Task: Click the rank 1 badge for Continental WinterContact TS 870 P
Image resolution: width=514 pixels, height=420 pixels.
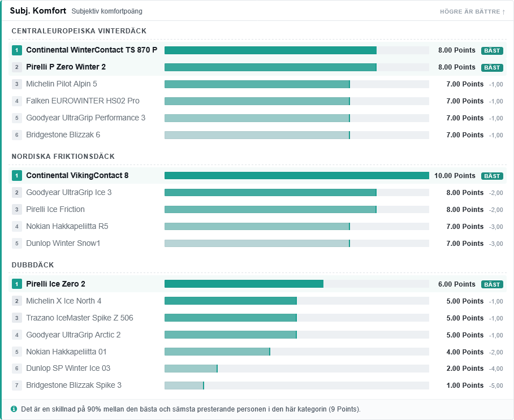Action: pos(17,50)
